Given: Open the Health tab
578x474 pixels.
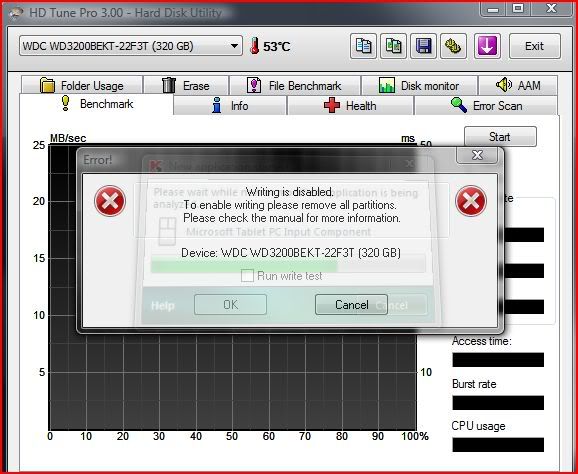Looking at the screenshot, I should click(350, 106).
